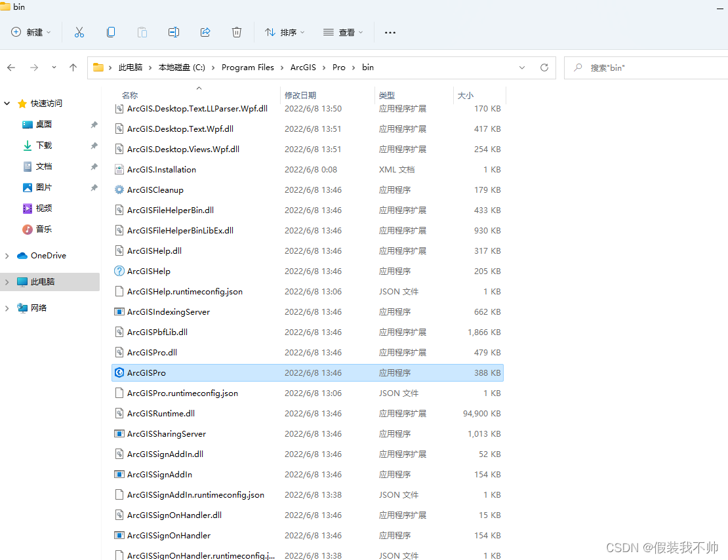This screenshot has width=728, height=560.
Task: Collapse the Quick access (快速访问) tree
Action: [7, 103]
